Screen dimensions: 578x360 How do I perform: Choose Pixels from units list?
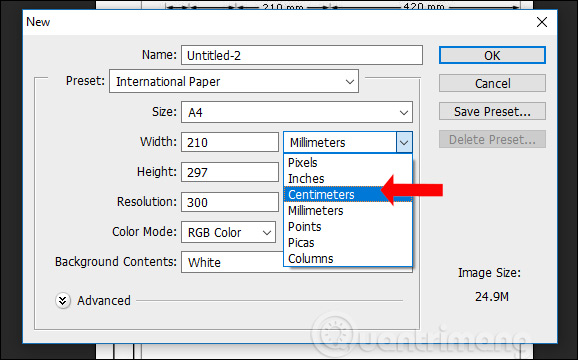coord(348,162)
